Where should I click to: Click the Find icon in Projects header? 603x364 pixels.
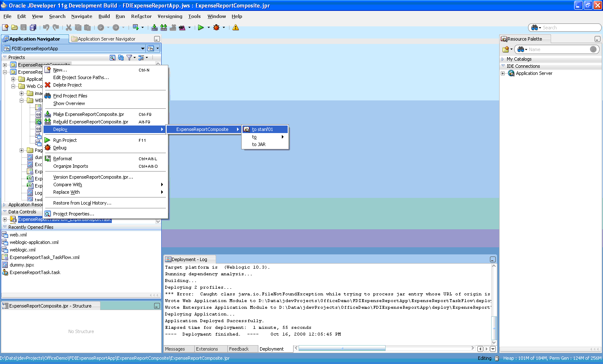click(112, 57)
